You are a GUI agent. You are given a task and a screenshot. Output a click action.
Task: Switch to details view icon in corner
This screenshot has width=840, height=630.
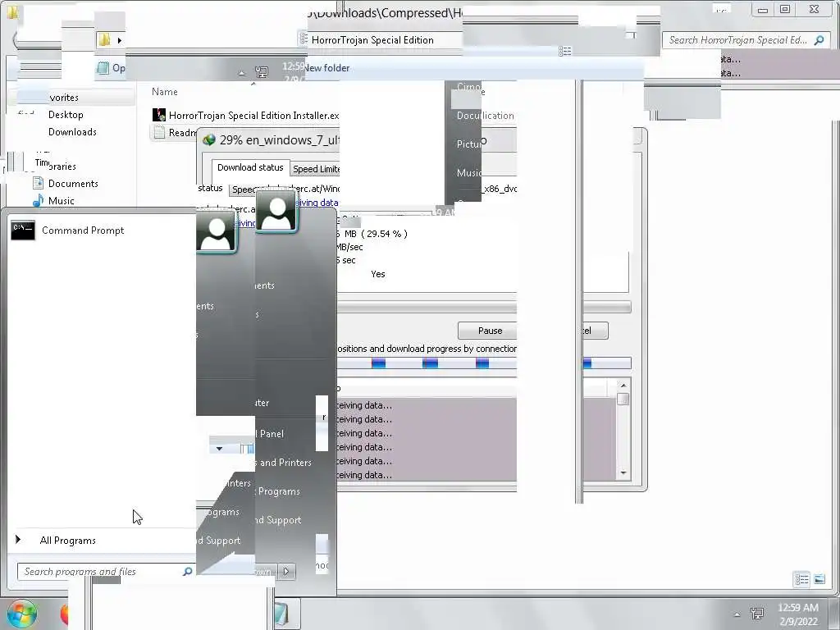tap(802, 579)
